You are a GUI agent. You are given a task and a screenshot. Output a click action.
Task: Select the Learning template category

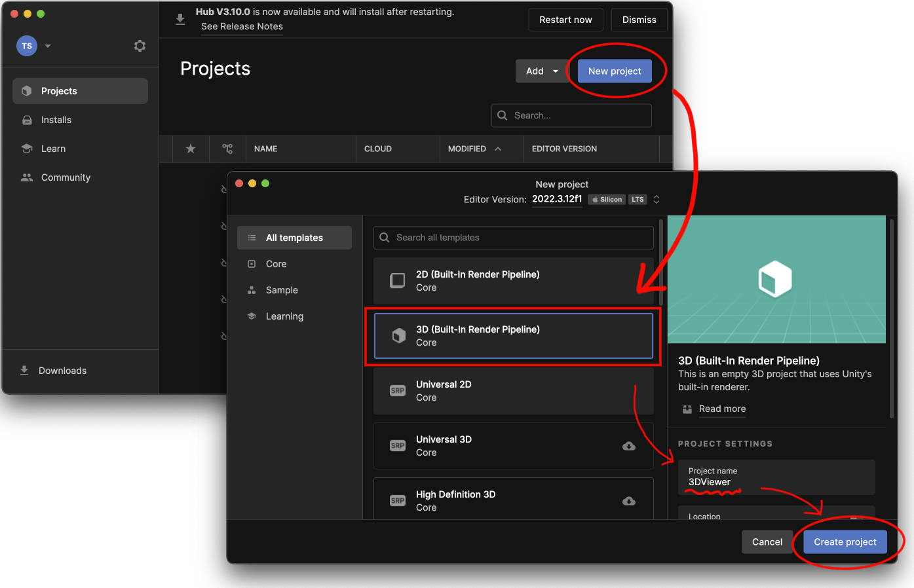(x=284, y=316)
